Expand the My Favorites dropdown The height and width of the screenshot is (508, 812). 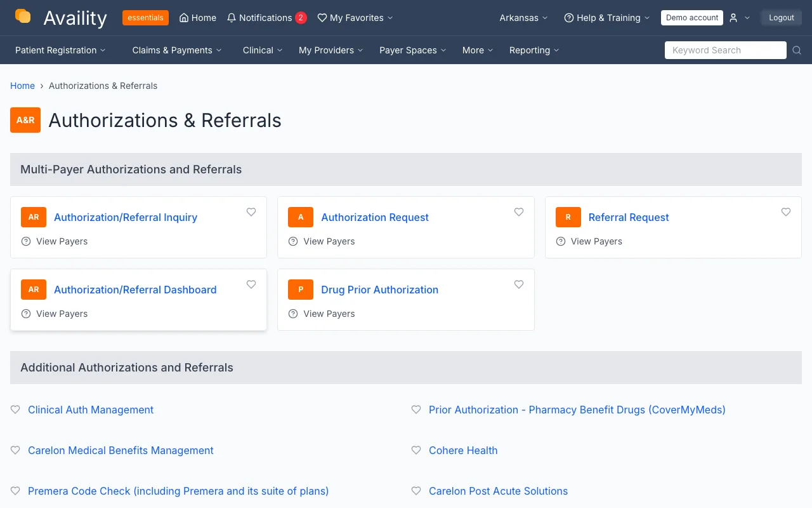[x=355, y=18]
